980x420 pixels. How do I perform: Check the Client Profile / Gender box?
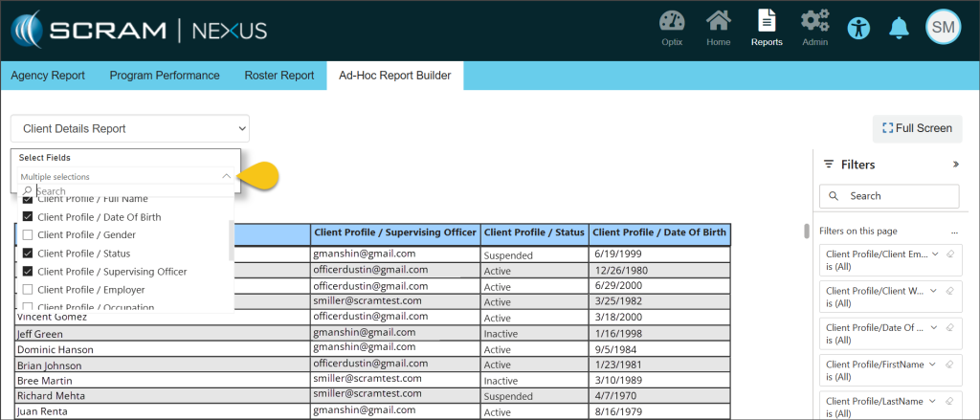pyautogui.click(x=28, y=235)
